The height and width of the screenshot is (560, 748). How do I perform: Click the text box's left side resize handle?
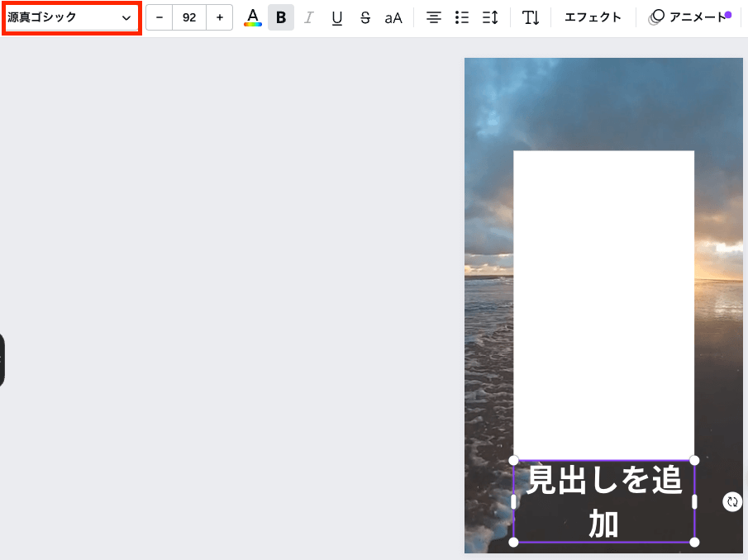(x=514, y=501)
